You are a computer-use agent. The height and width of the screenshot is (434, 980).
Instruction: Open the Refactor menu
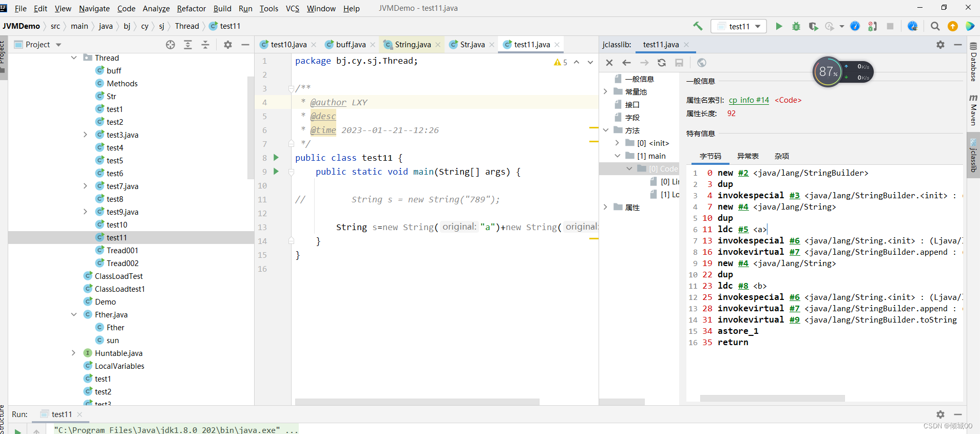click(191, 8)
